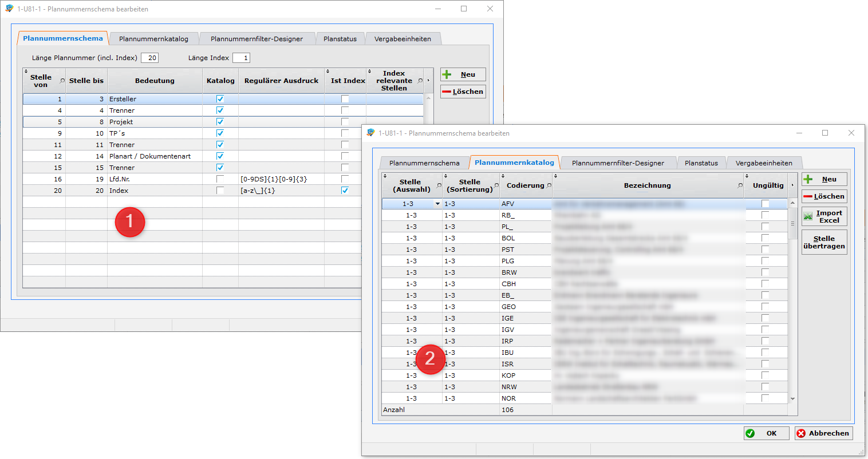This screenshot has height=459, width=868.
Task: Click the search icon in Codierung column header
Action: (549, 185)
